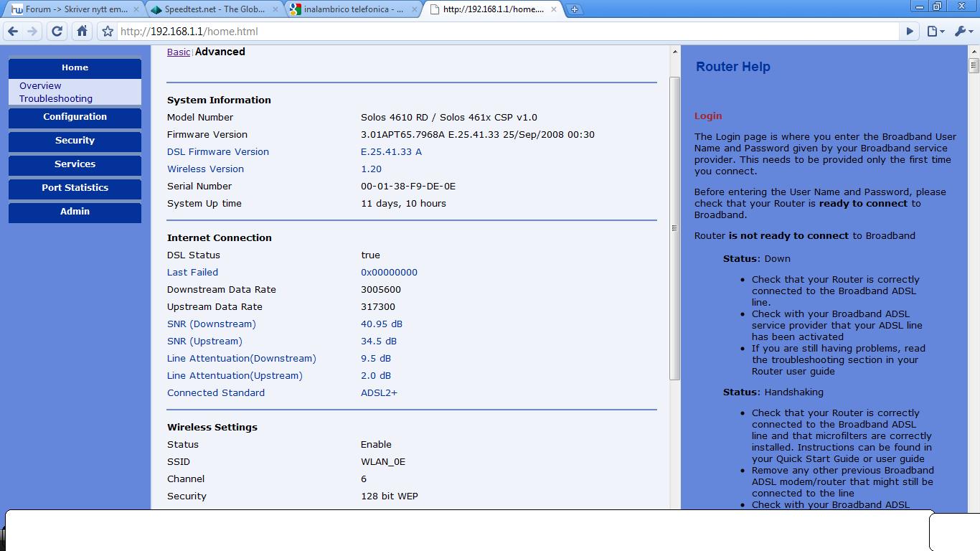Open the Configuration menu
The width and height of the screenshot is (980, 551).
click(75, 117)
